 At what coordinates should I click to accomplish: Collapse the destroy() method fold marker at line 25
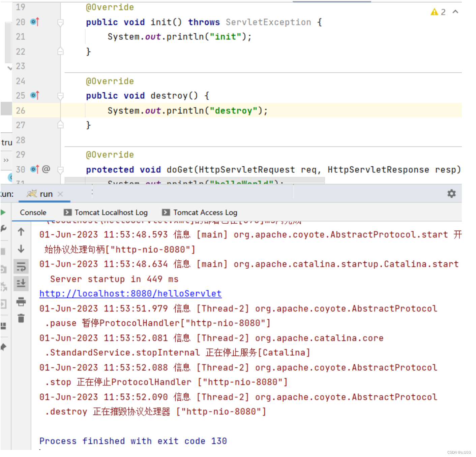(61, 96)
